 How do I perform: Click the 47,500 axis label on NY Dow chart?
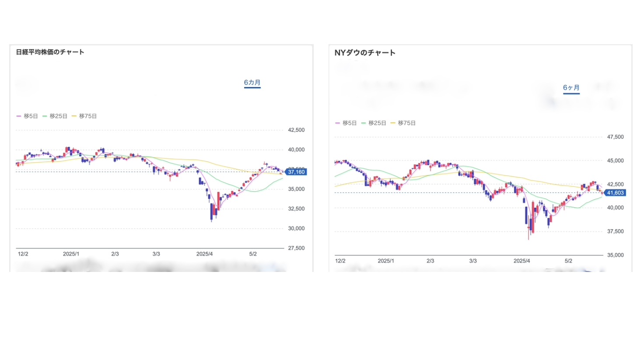coord(615,137)
